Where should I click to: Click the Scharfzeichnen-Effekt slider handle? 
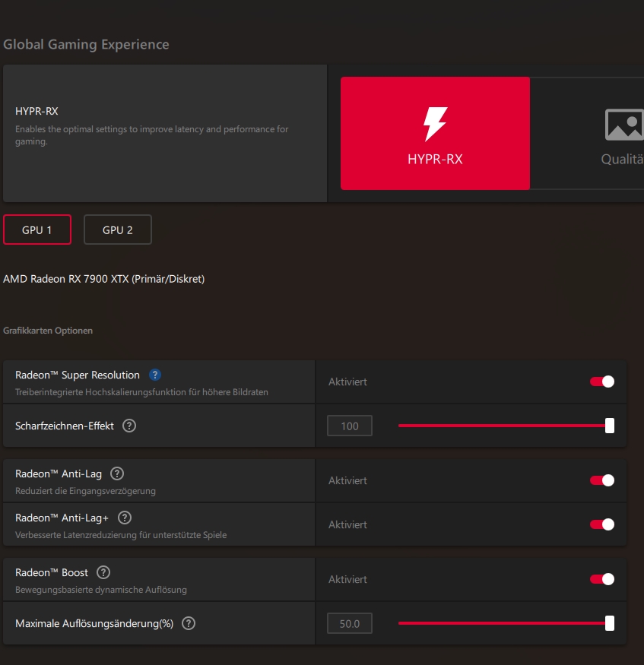point(610,426)
